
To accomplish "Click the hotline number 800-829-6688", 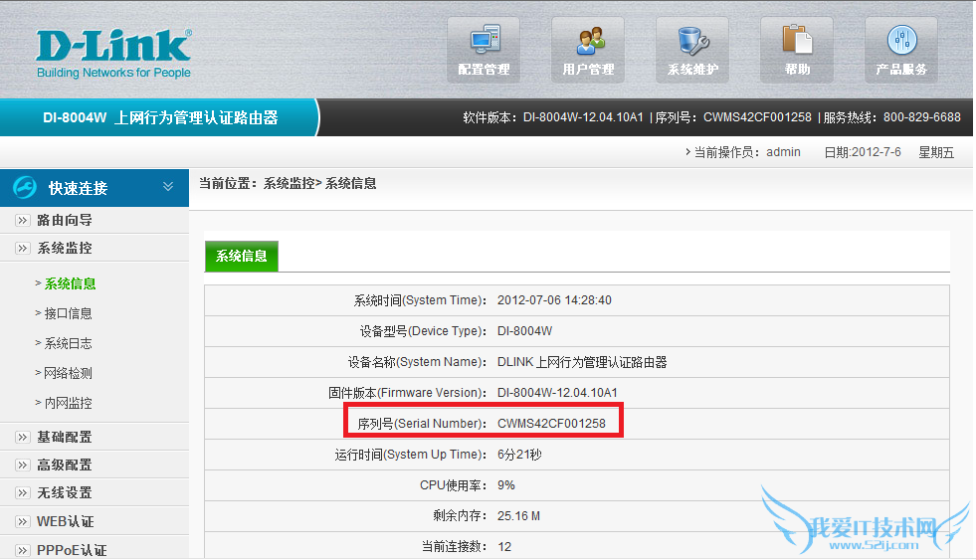I will tap(922, 117).
